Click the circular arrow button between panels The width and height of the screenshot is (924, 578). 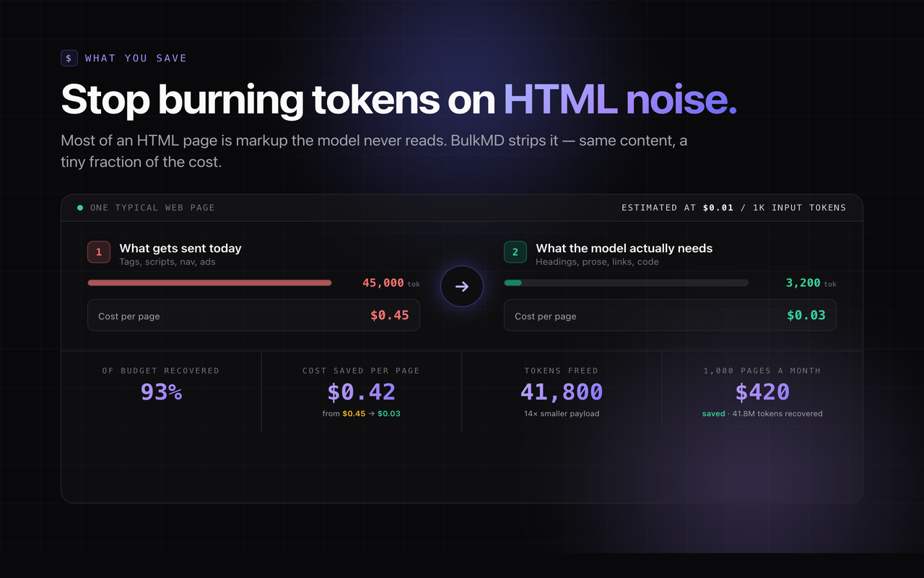tap(462, 286)
